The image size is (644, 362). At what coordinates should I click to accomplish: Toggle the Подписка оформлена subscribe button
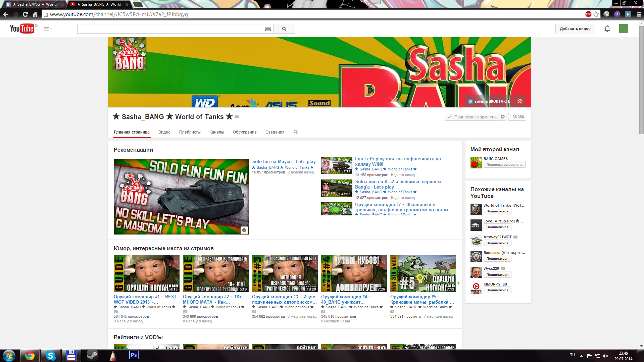(x=472, y=117)
